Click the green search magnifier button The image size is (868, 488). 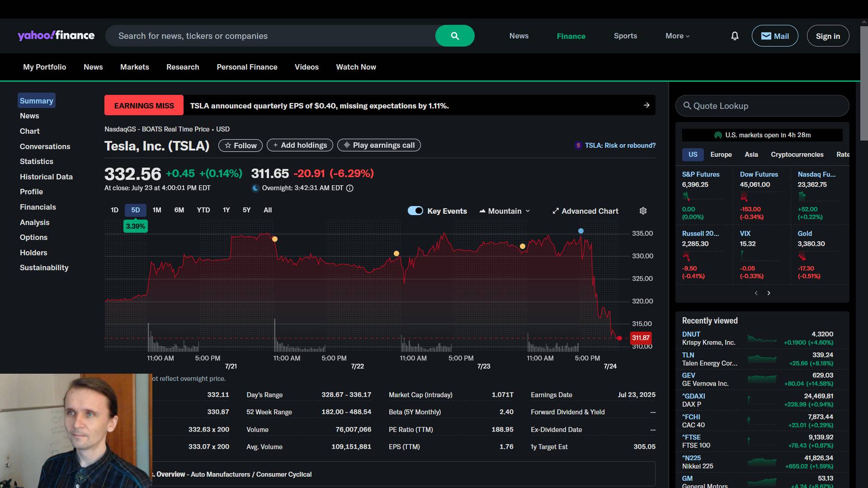(x=455, y=36)
